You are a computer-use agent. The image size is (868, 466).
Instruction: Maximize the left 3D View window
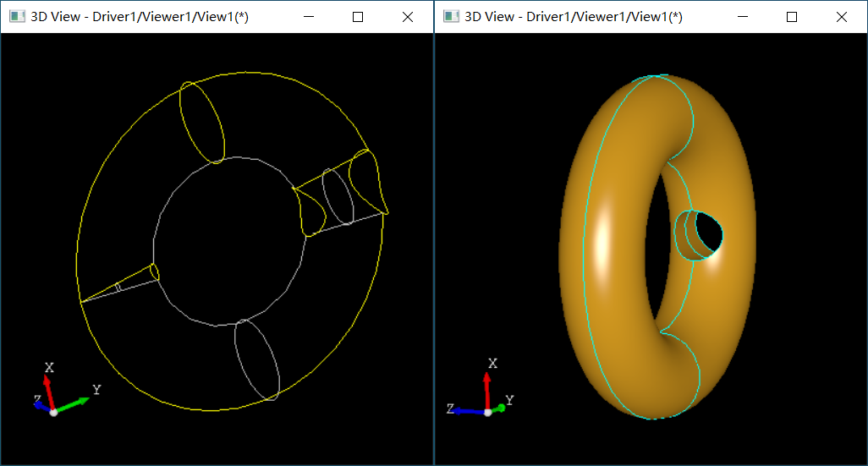358,17
